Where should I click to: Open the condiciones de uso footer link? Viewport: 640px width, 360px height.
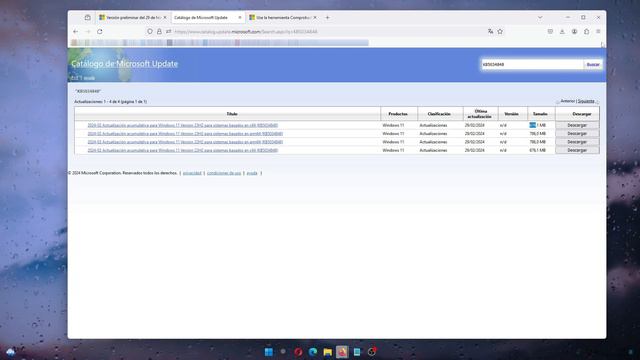(224, 173)
